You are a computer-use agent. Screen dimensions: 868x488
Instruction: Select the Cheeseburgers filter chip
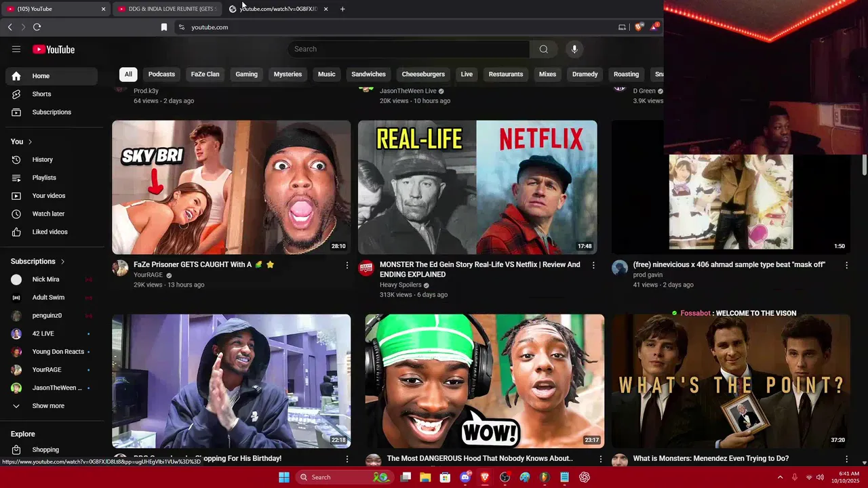(423, 75)
